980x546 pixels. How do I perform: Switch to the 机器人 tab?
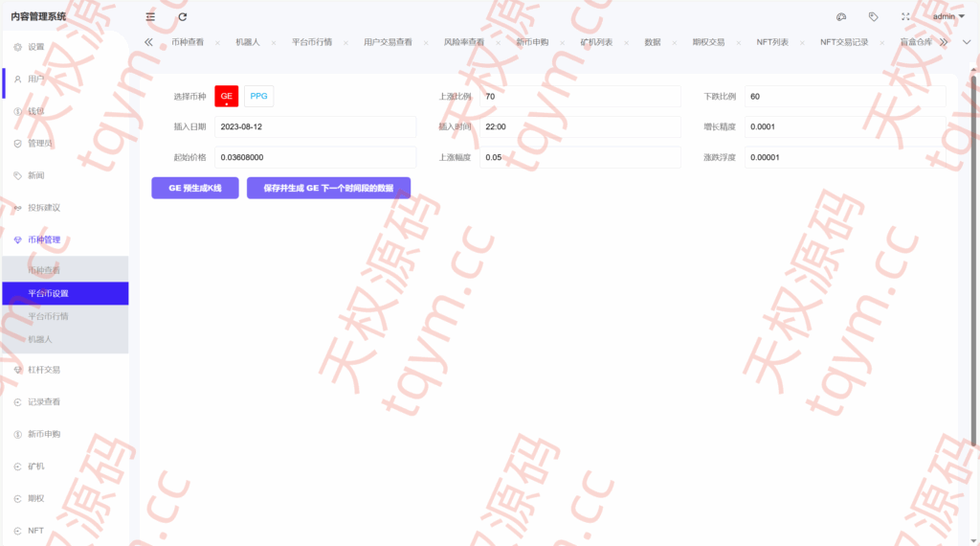click(x=248, y=42)
